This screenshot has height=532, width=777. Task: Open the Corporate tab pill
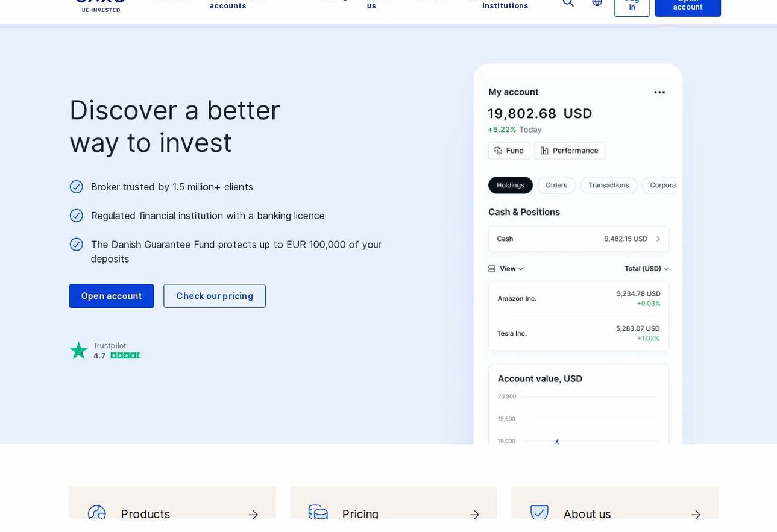(x=659, y=186)
